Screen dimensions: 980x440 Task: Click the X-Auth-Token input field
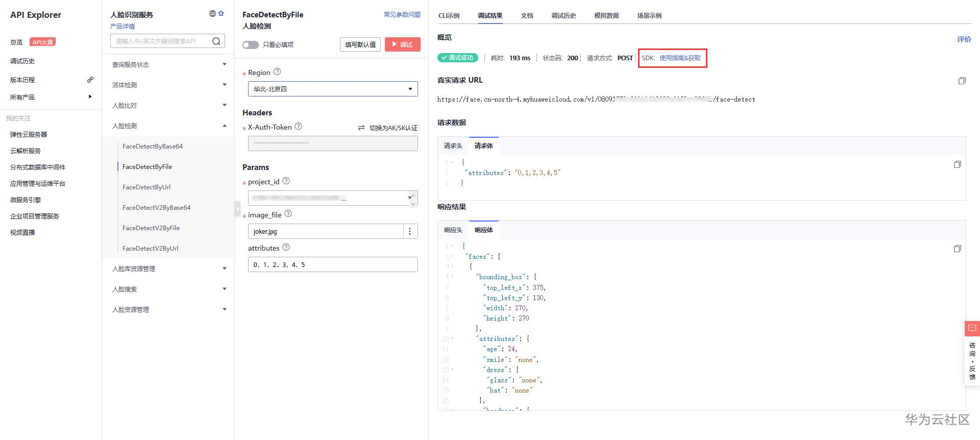[x=333, y=143]
